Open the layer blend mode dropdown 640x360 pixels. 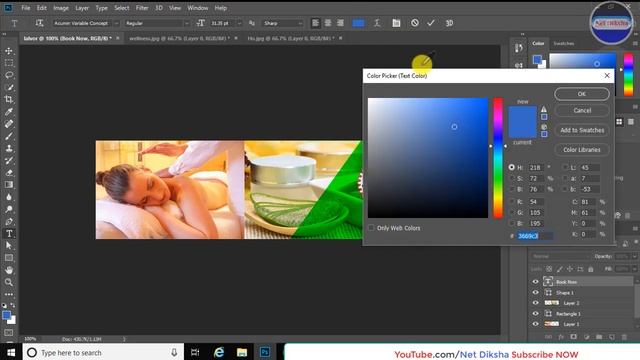(x=560, y=256)
